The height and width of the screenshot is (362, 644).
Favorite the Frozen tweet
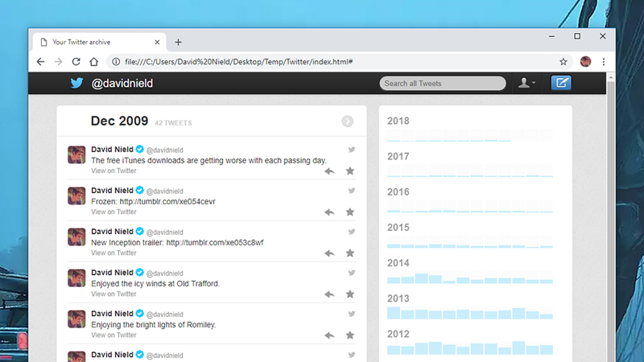pos(350,212)
